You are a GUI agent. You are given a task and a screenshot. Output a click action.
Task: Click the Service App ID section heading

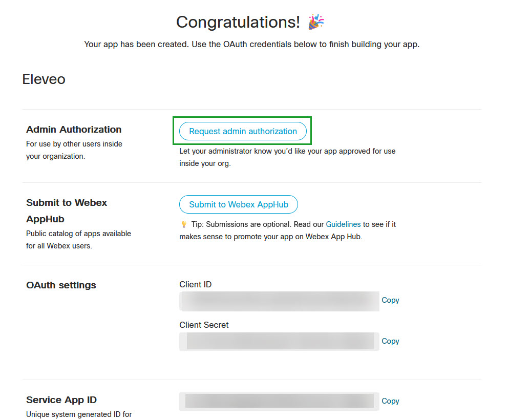61,400
